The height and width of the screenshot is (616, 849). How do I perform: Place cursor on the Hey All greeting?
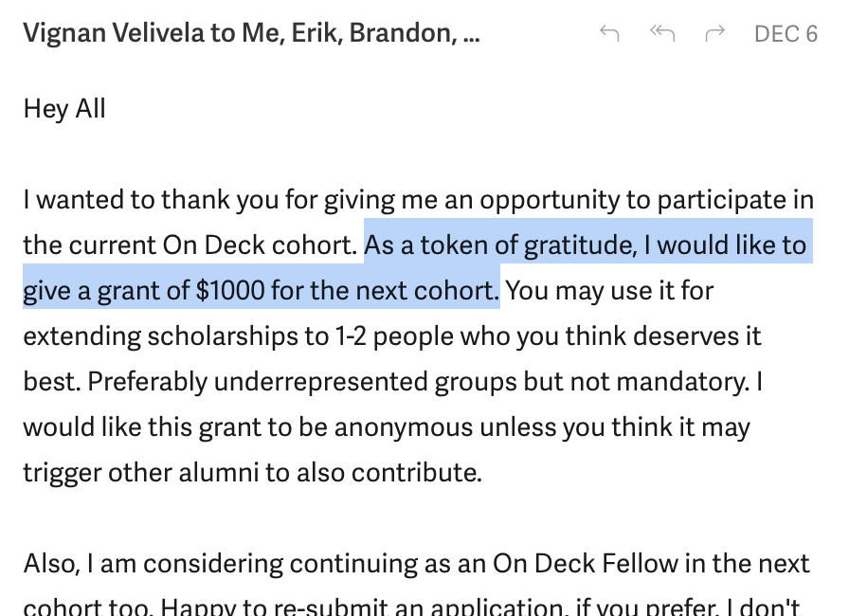[x=64, y=109]
